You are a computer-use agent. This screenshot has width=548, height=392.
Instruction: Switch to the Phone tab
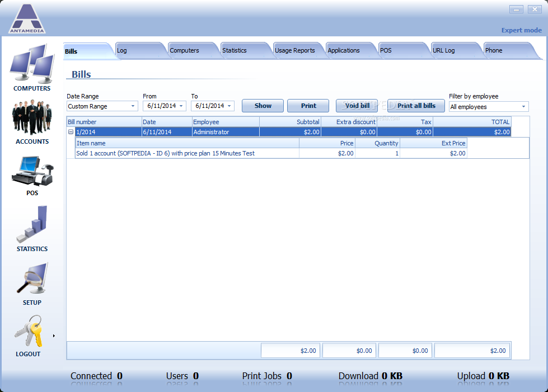click(508, 51)
